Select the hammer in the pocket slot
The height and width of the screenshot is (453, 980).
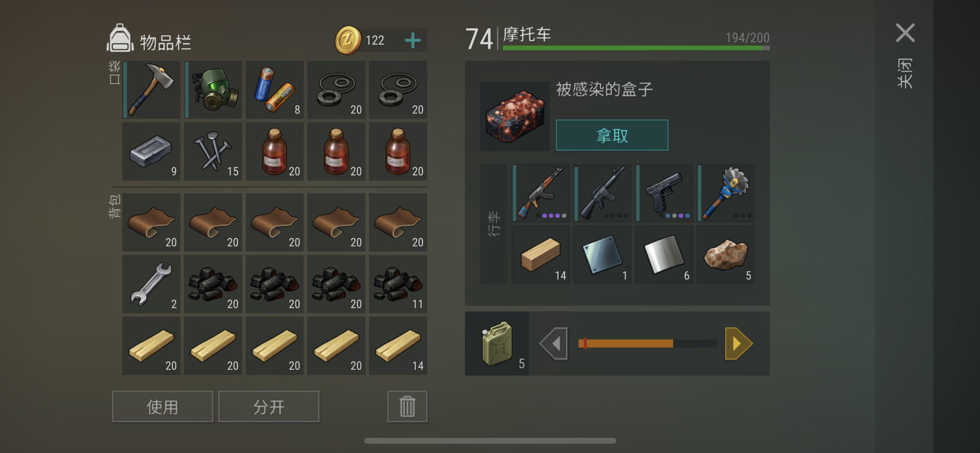[151, 90]
